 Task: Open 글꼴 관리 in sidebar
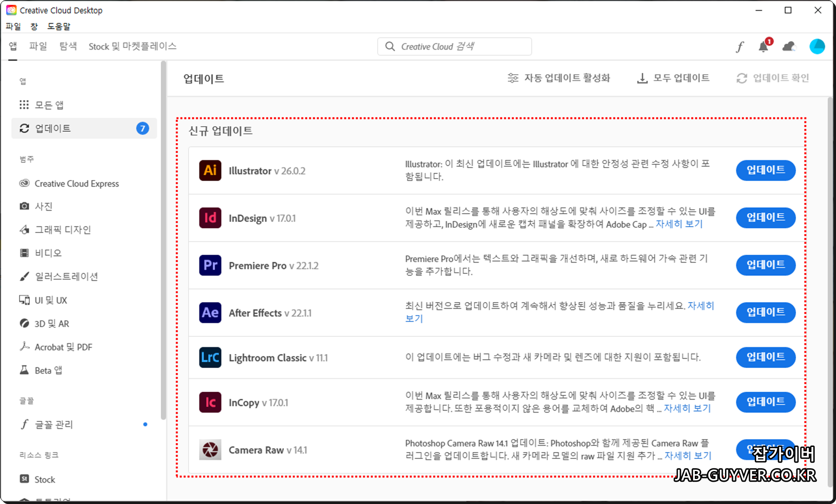click(84, 424)
